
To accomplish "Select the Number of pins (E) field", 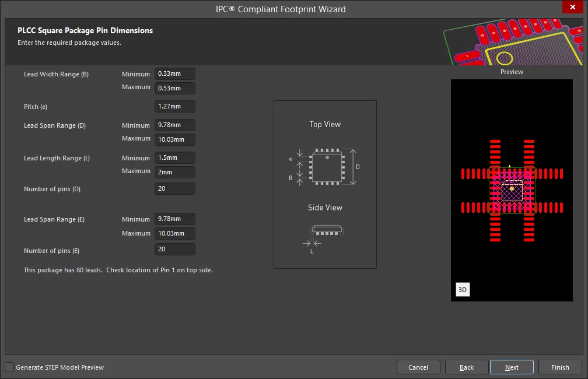I will pos(175,250).
